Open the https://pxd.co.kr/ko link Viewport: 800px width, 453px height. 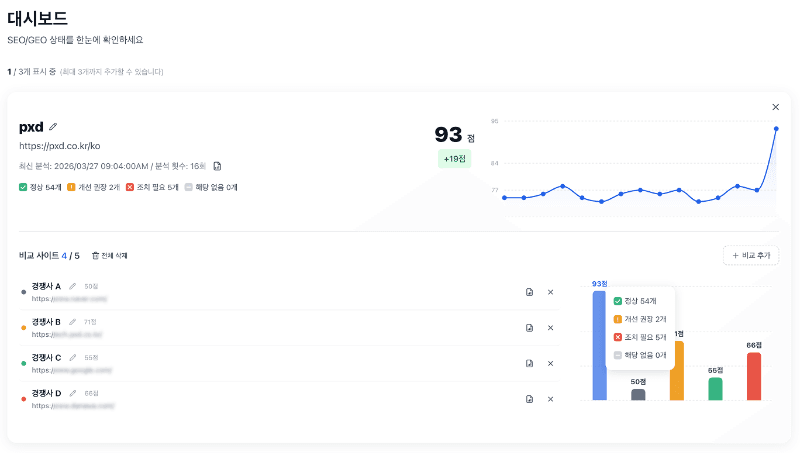(60, 146)
